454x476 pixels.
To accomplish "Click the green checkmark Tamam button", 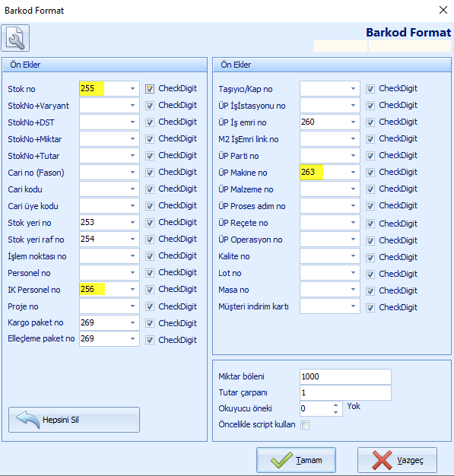I will coord(296,459).
